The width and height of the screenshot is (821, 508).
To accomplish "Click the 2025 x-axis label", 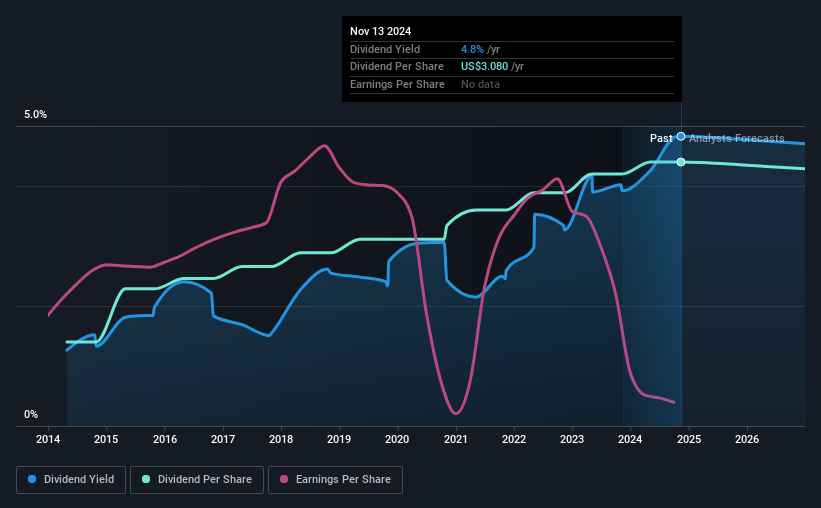I will pyautogui.click(x=689, y=439).
